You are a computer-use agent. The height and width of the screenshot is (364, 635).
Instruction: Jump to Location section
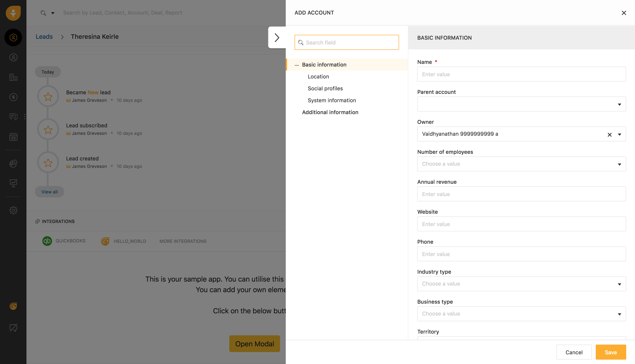[x=318, y=76]
